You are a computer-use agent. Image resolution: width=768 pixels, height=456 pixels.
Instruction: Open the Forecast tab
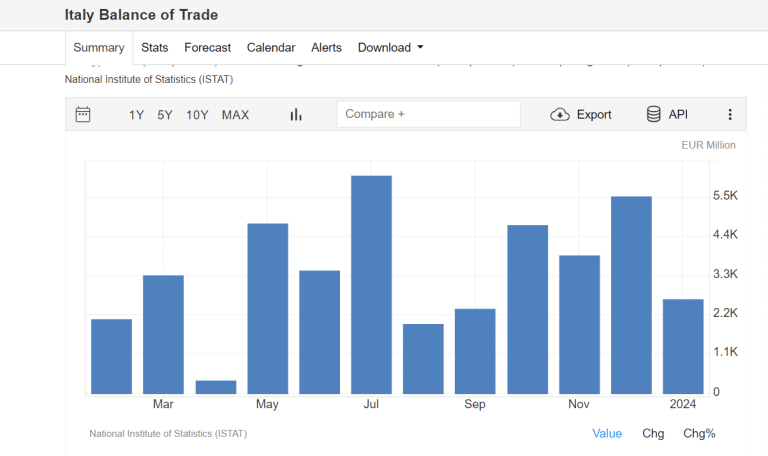[208, 48]
